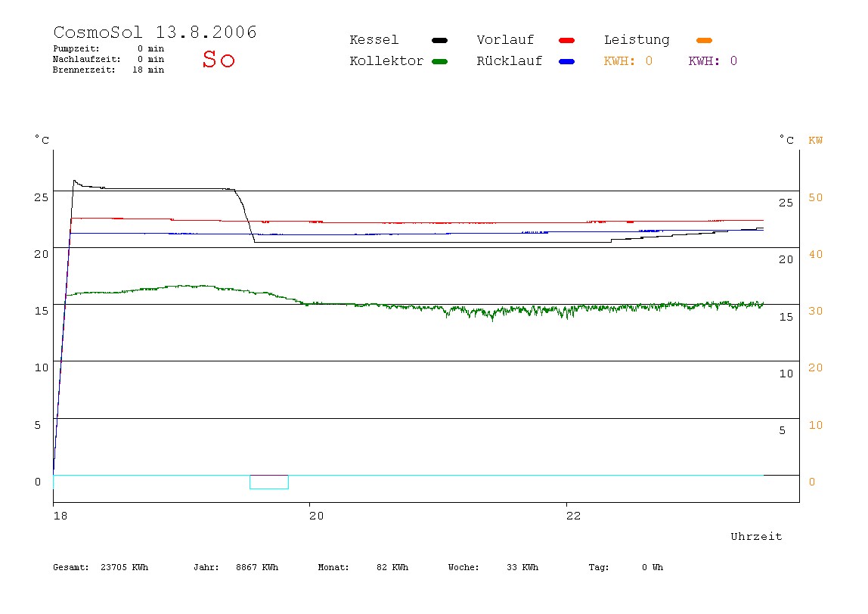868x614 pixels.
Task: Click "5" on the right temperature axis
Action: point(783,431)
